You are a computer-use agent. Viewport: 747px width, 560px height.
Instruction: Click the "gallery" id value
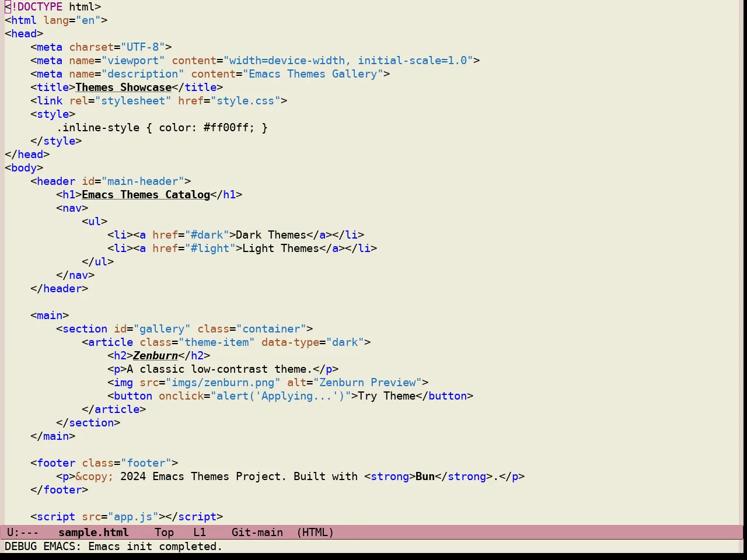point(162,329)
